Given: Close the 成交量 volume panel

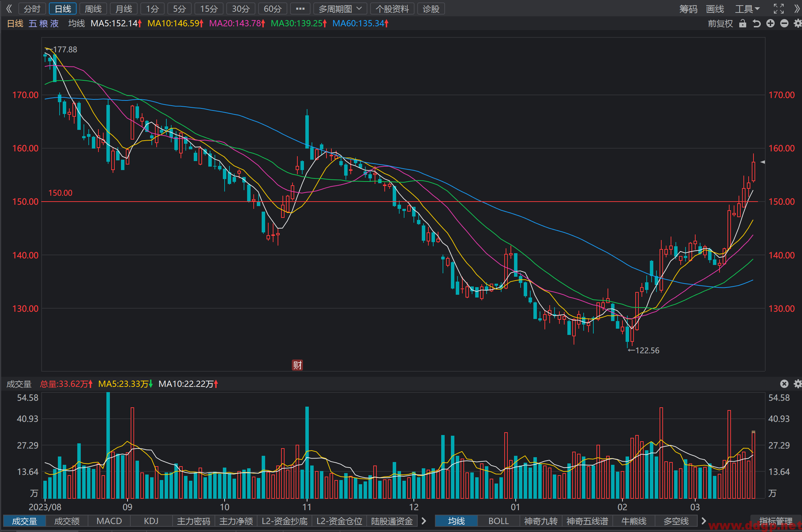Looking at the screenshot, I should 784,384.
